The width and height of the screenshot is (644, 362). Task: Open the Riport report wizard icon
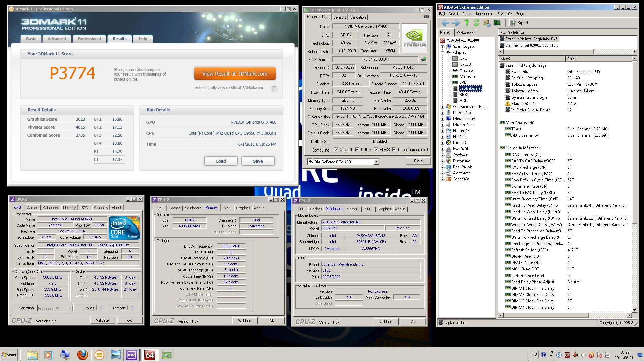(512, 23)
